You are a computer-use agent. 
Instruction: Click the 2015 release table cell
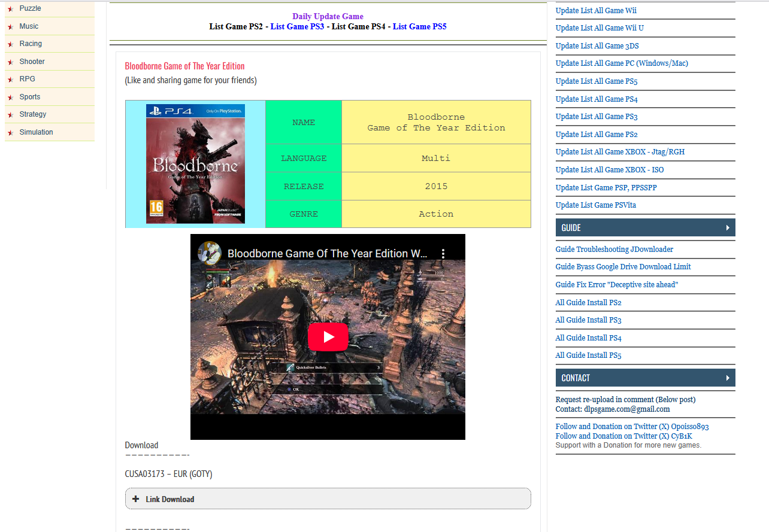(x=436, y=186)
